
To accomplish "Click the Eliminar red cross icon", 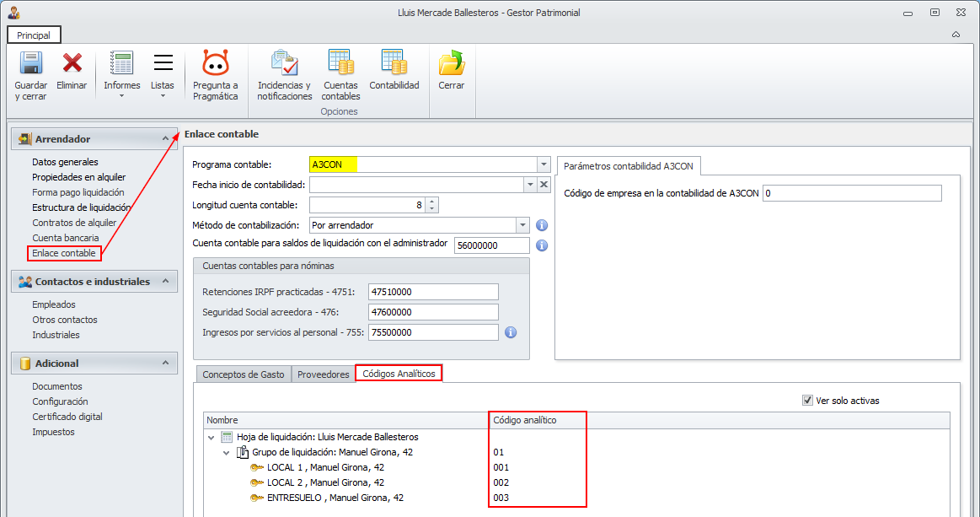I will click(x=72, y=63).
